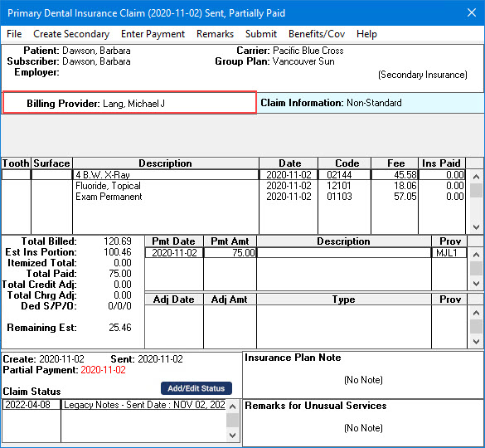Open the Create Secondary menu

(x=71, y=34)
